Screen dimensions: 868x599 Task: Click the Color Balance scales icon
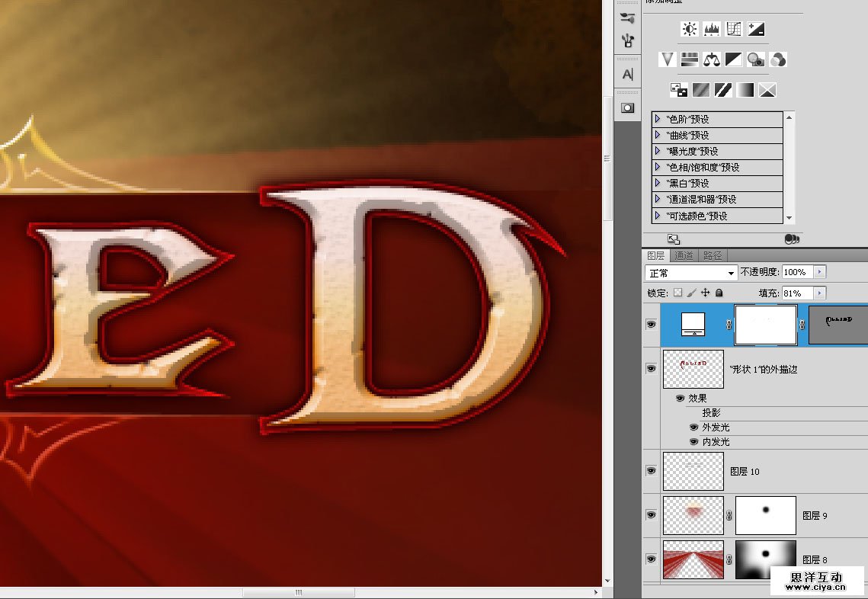[712, 59]
